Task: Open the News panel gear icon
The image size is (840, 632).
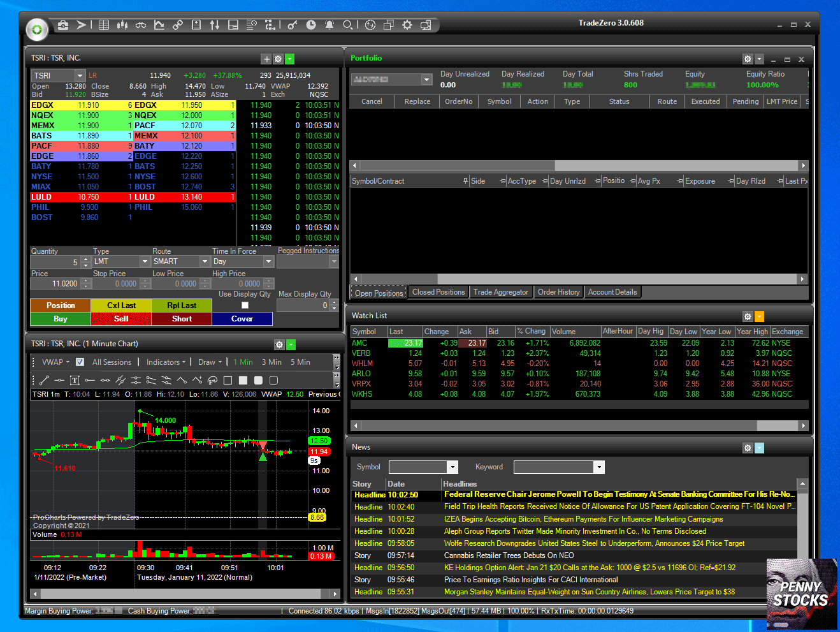Action: (748, 448)
